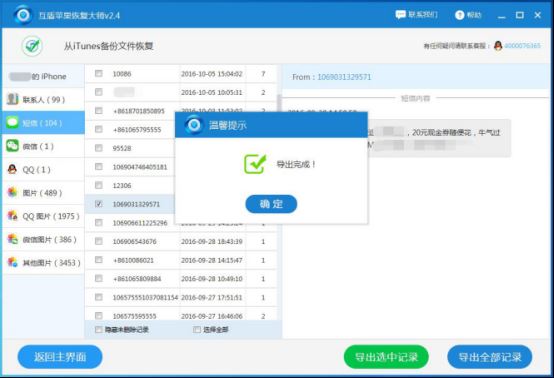Click the QQ 图片 icon
The height and width of the screenshot is (378, 554).
[x=12, y=215]
